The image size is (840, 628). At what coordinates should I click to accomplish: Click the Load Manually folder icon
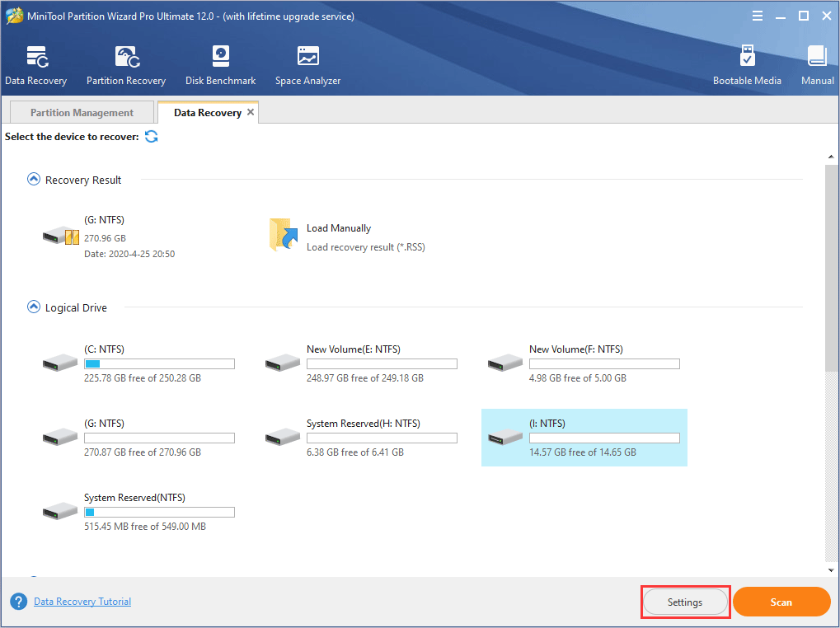tap(284, 235)
